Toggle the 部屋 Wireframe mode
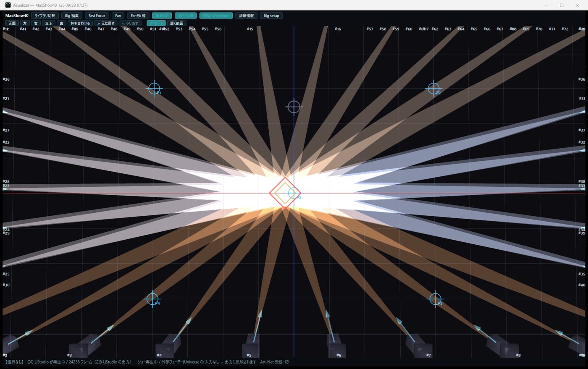The width and height of the screenshot is (588, 369). (x=216, y=16)
